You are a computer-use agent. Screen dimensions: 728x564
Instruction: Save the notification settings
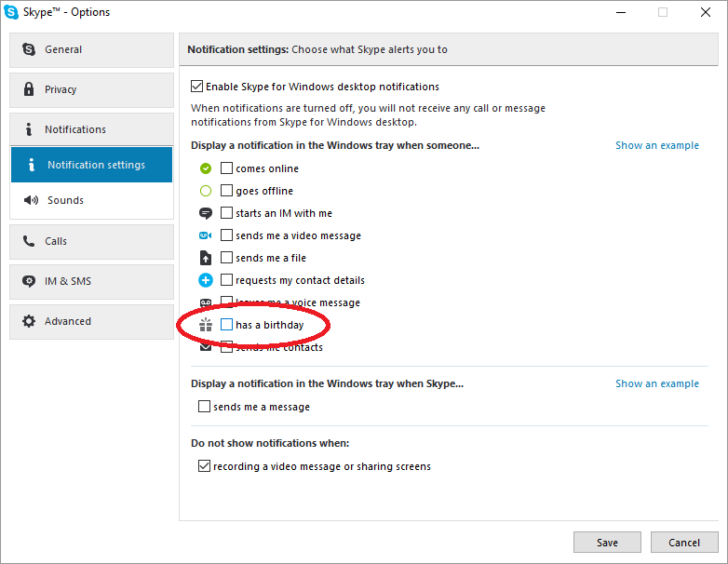607,543
